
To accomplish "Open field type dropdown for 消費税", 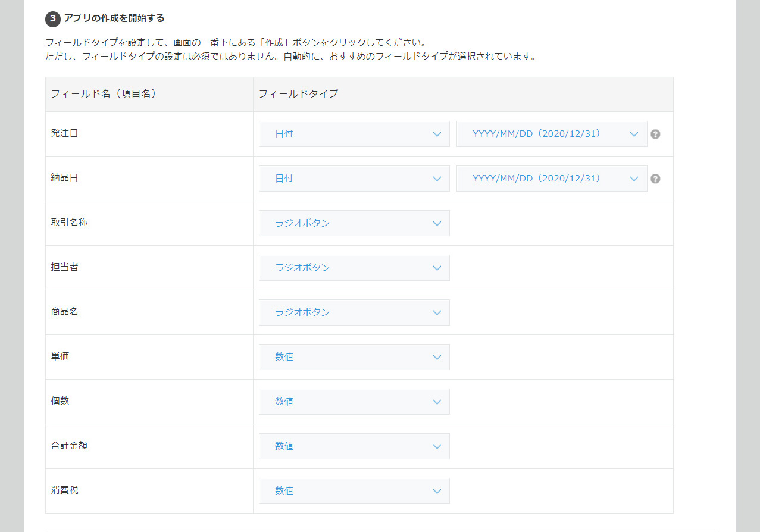I will (x=354, y=491).
